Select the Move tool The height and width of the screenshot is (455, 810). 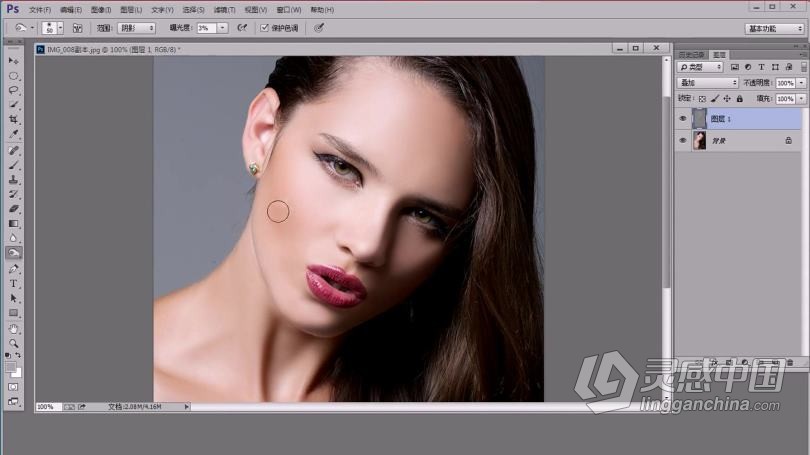click(13, 61)
